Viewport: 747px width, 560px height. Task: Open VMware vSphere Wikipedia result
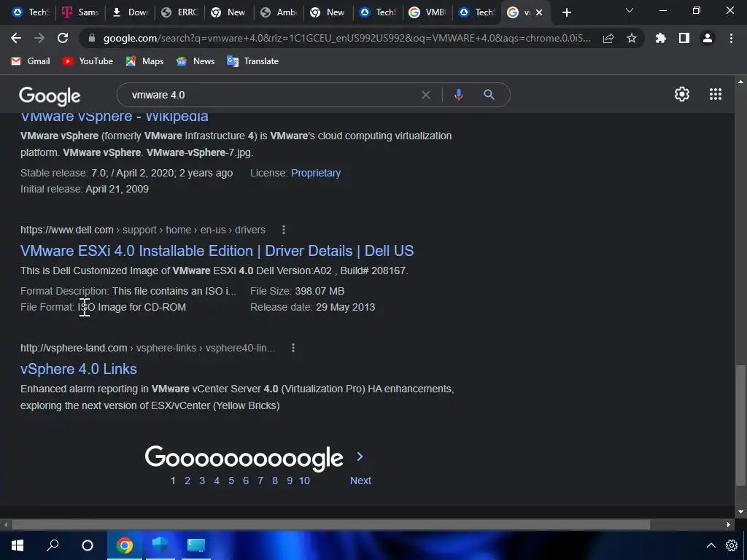click(115, 116)
